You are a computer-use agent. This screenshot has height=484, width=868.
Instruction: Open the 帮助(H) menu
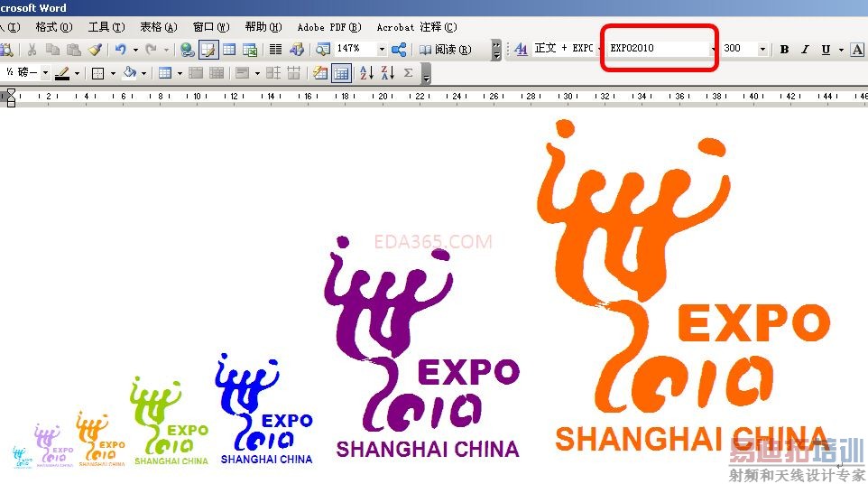coord(263,26)
